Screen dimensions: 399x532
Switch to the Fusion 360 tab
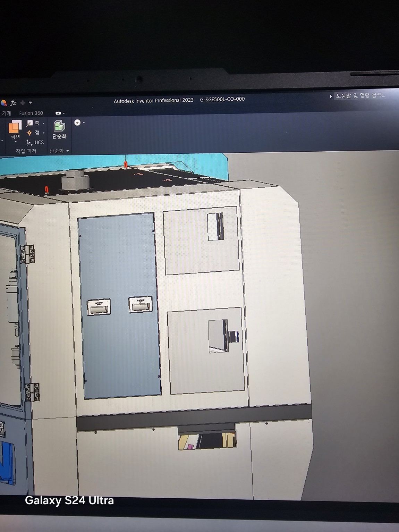[31, 113]
